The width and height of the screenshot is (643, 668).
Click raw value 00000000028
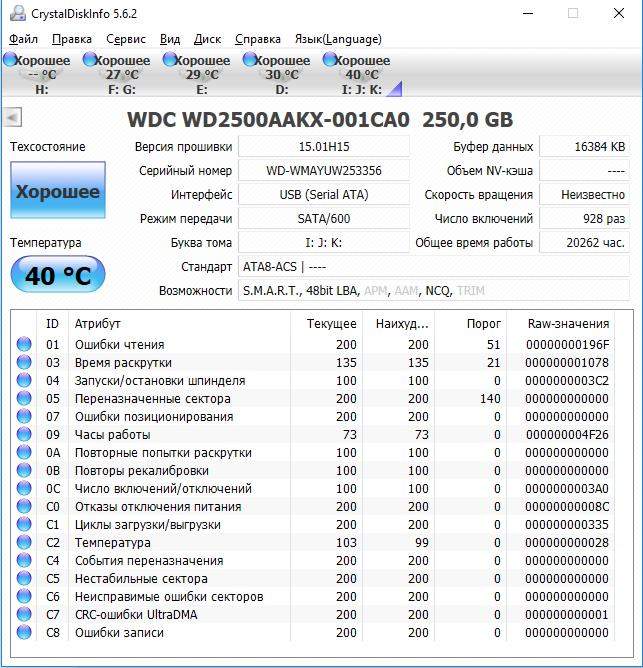(567, 542)
